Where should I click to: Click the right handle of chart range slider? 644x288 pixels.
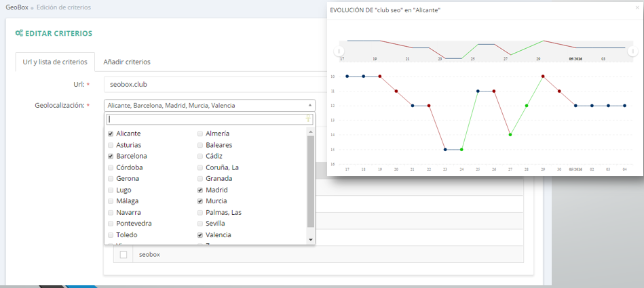[x=632, y=51]
